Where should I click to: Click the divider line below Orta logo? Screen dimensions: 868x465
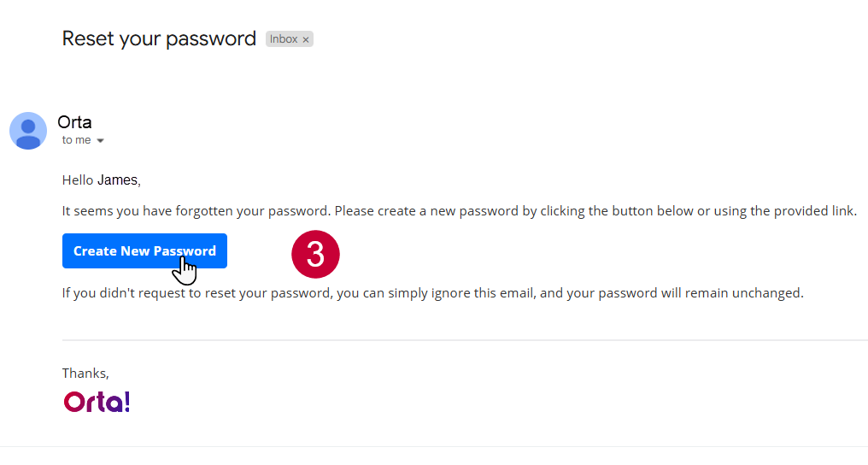pos(434,446)
